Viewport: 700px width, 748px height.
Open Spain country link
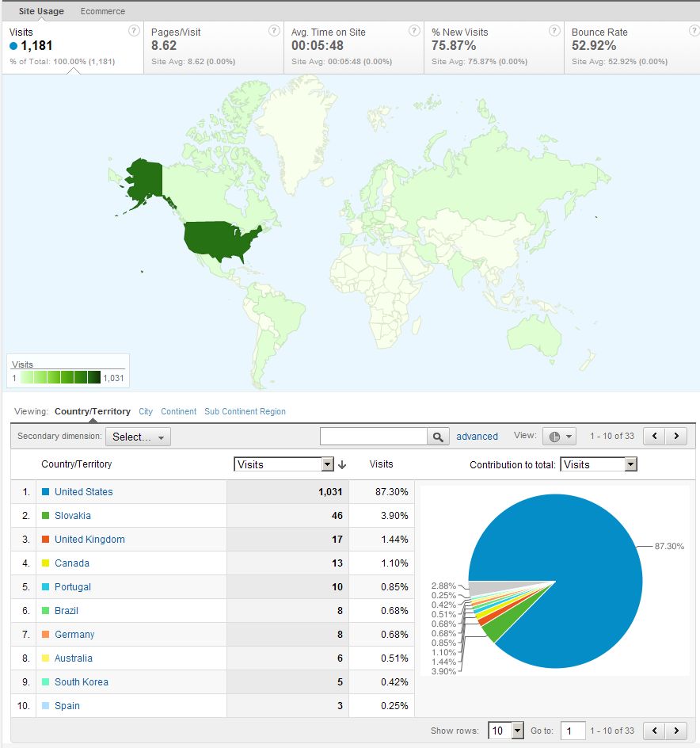click(x=67, y=706)
